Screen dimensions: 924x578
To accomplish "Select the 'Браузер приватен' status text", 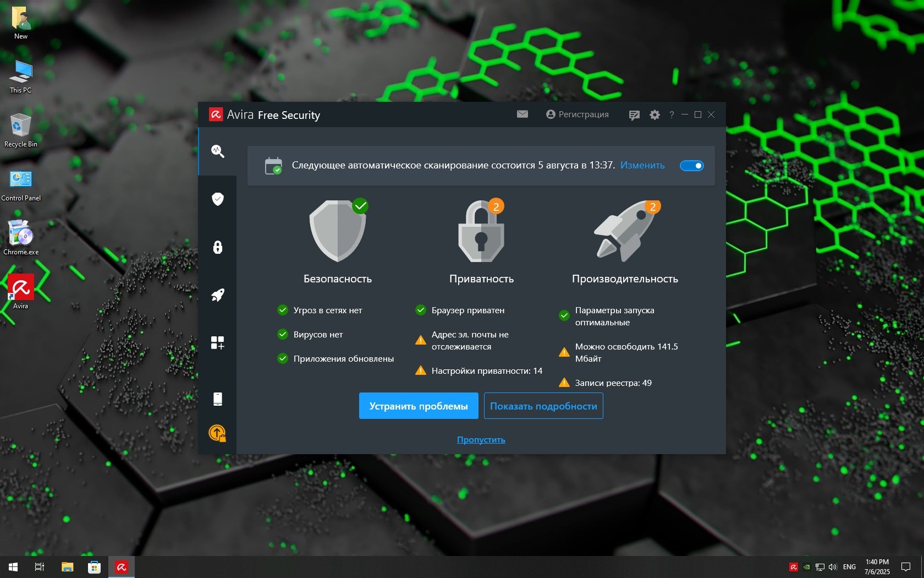I will tap(468, 310).
